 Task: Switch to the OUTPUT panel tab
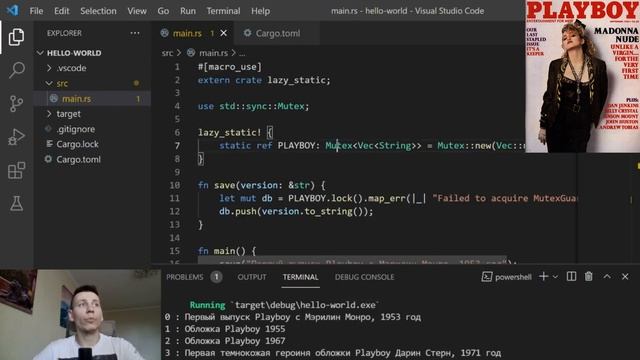tap(252, 277)
